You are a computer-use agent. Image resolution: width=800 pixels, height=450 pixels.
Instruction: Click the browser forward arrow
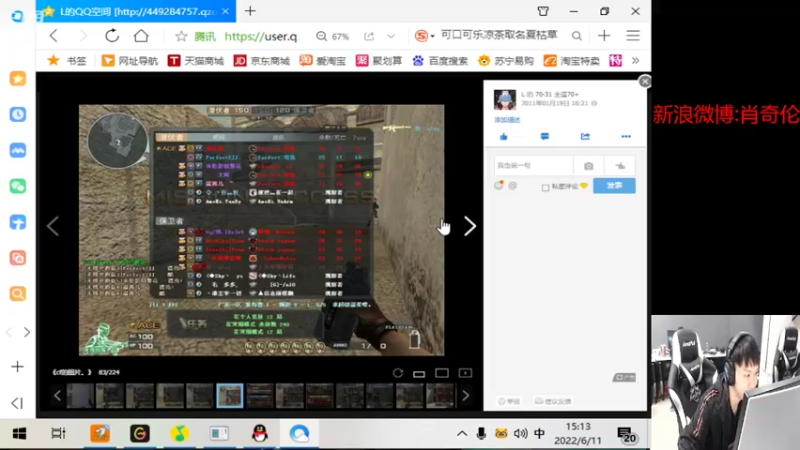(x=83, y=36)
